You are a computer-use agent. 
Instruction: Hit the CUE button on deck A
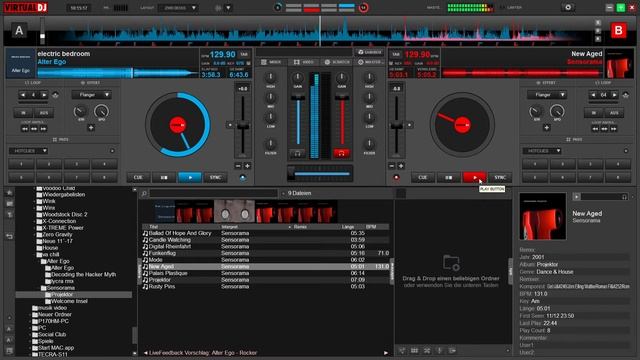(138, 178)
